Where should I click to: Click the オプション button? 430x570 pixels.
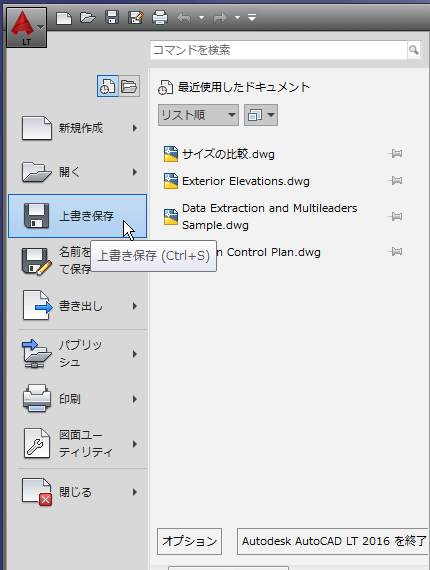click(189, 541)
